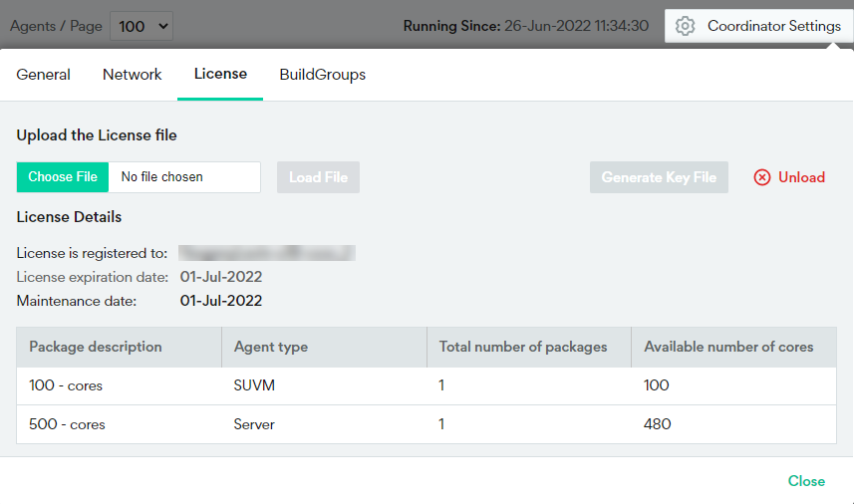
Task: Click the available cores value 100
Action: coord(657,385)
